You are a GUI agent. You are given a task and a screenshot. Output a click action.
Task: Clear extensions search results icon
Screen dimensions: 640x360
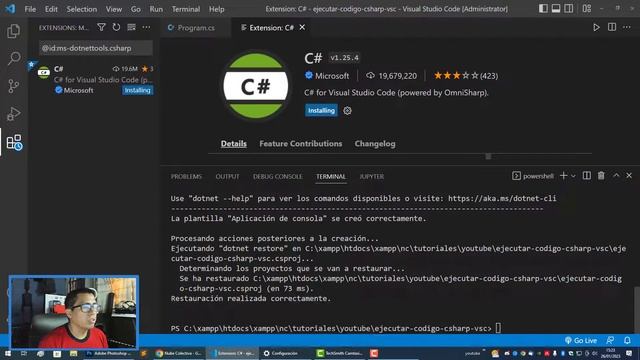point(131,27)
